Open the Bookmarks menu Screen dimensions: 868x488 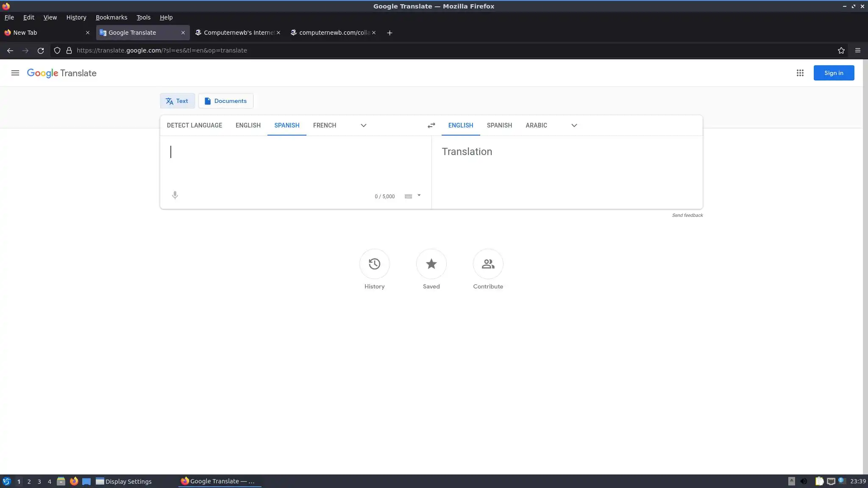[x=111, y=17]
